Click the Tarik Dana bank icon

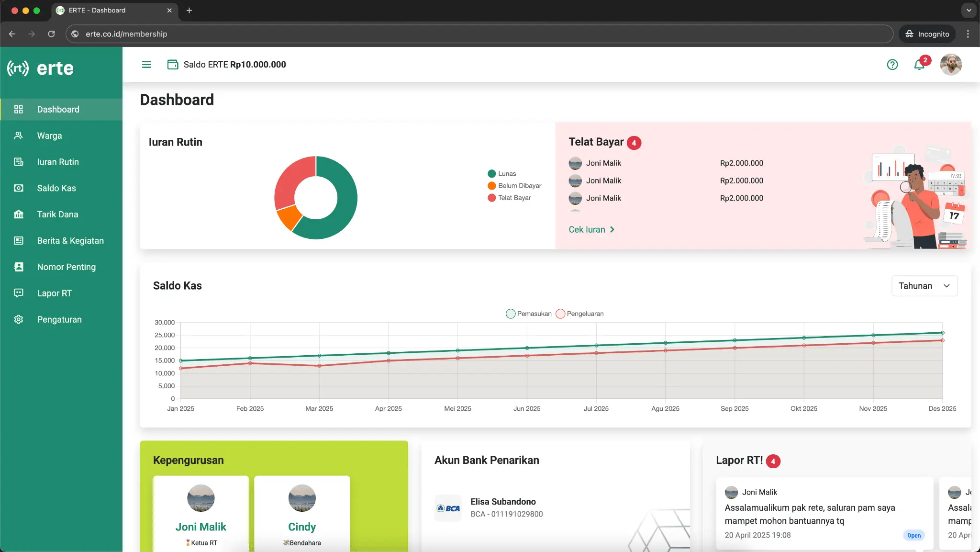click(x=19, y=214)
